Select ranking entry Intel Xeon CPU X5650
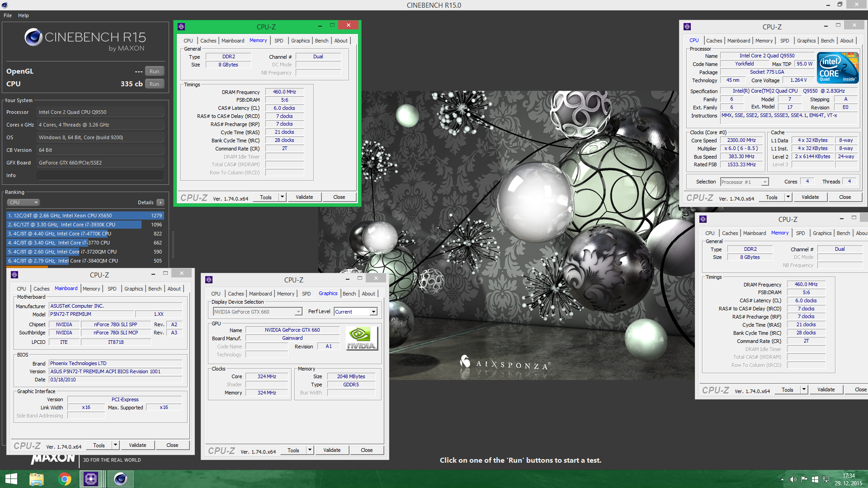This screenshot has width=868, height=488. pyautogui.click(x=85, y=216)
